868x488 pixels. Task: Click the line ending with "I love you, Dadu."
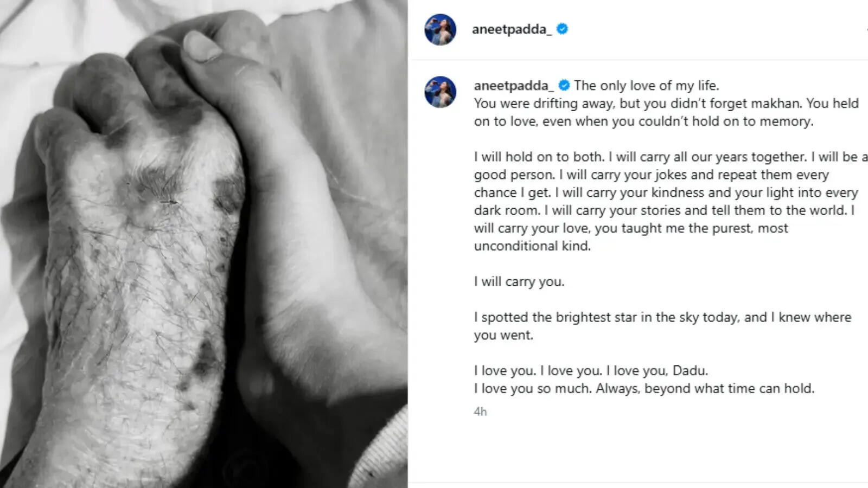click(591, 371)
